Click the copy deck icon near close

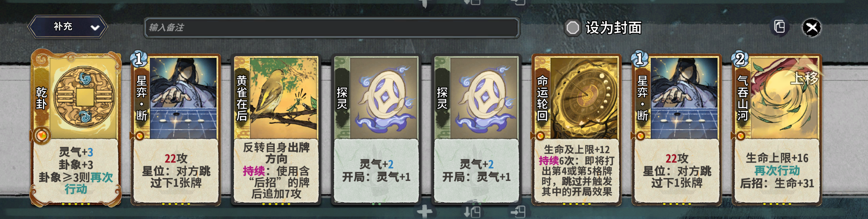(779, 27)
